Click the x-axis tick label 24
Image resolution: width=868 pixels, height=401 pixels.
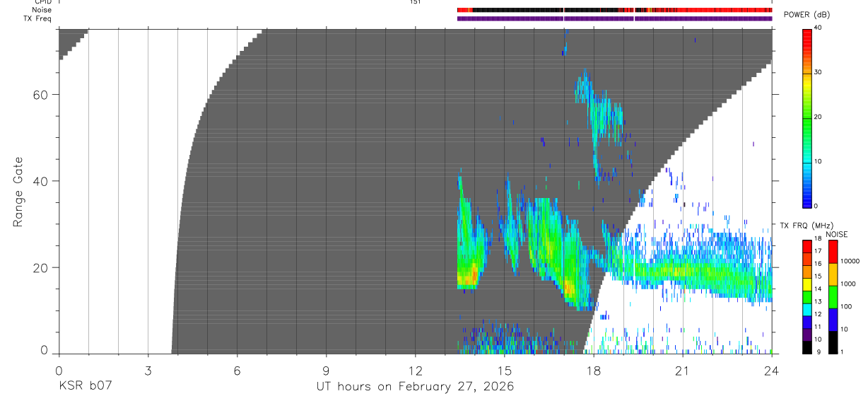pos(771,370)
